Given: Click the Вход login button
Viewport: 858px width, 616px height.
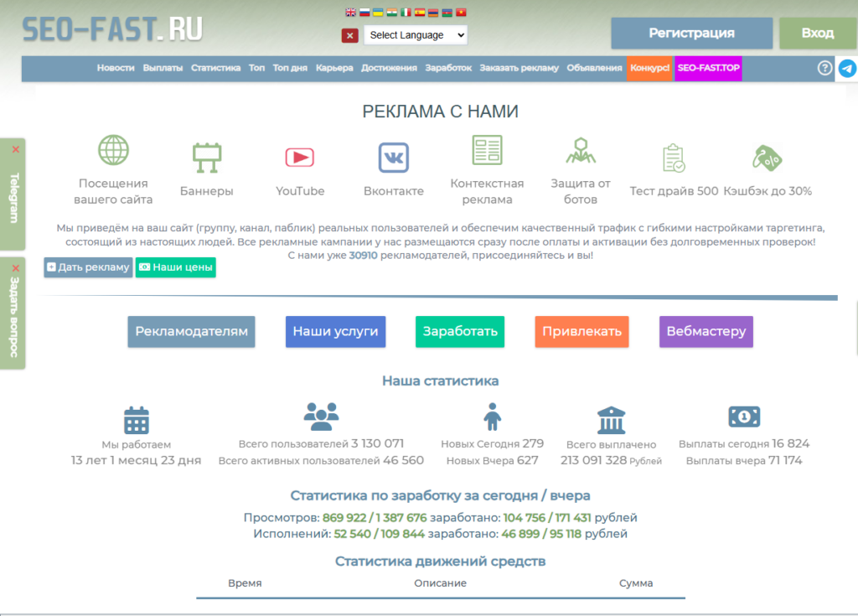Looking at the screenshot, I should (x=818, y=34).
